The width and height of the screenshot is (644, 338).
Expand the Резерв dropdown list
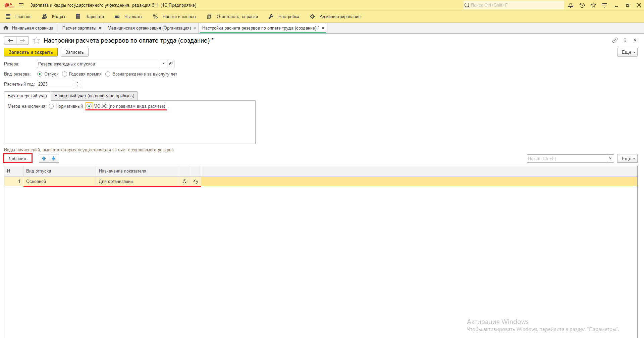163,64
